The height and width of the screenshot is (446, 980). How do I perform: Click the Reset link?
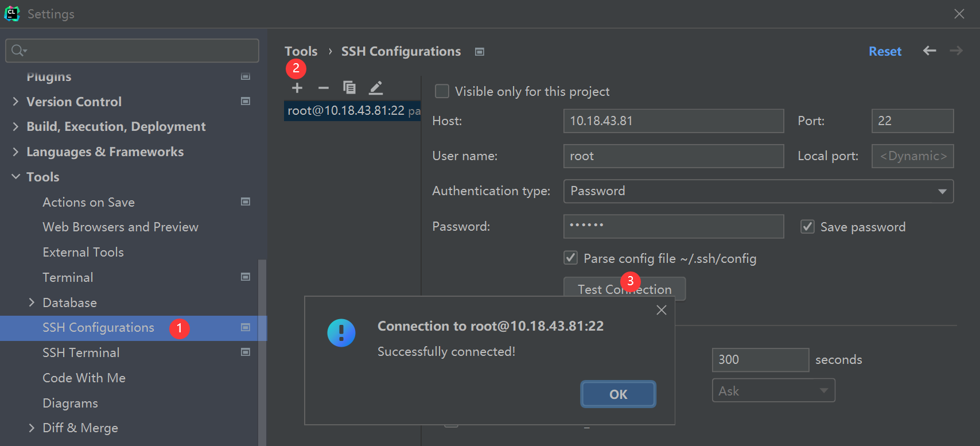pos(885,52)
